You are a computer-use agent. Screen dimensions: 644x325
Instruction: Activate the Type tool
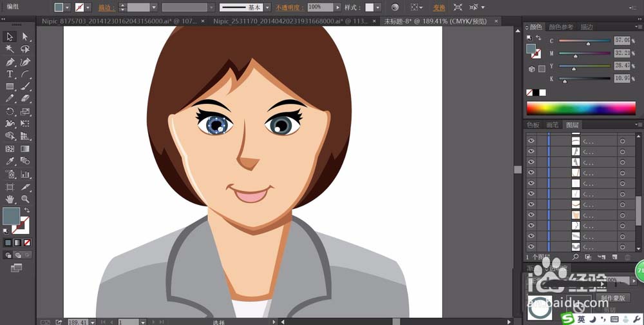click(10, 74)
